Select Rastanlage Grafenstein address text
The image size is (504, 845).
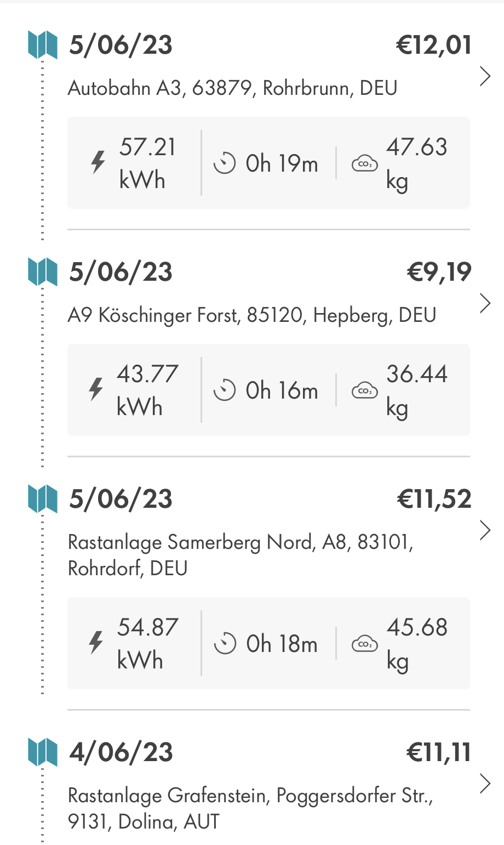pyautogui.click(x=250, y=808)
